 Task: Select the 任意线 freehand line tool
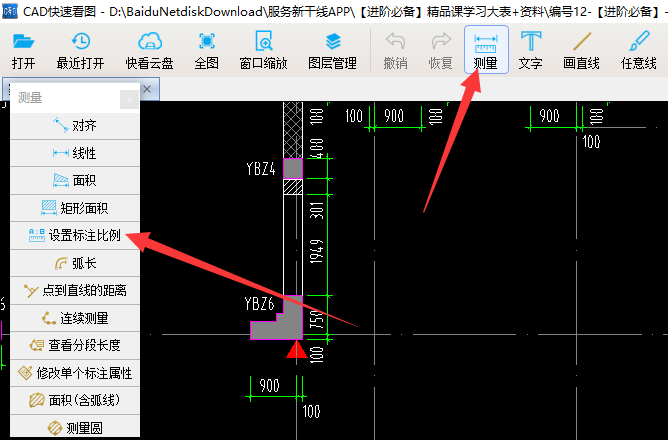639,50
